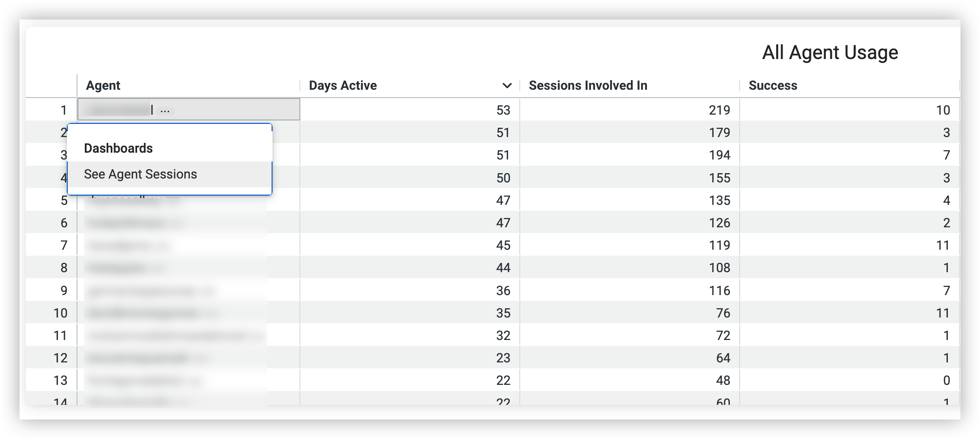This screenshot has height=439, width=980.
Task: Click the All Agent Usage title
Action: click(x=830, y=52)
